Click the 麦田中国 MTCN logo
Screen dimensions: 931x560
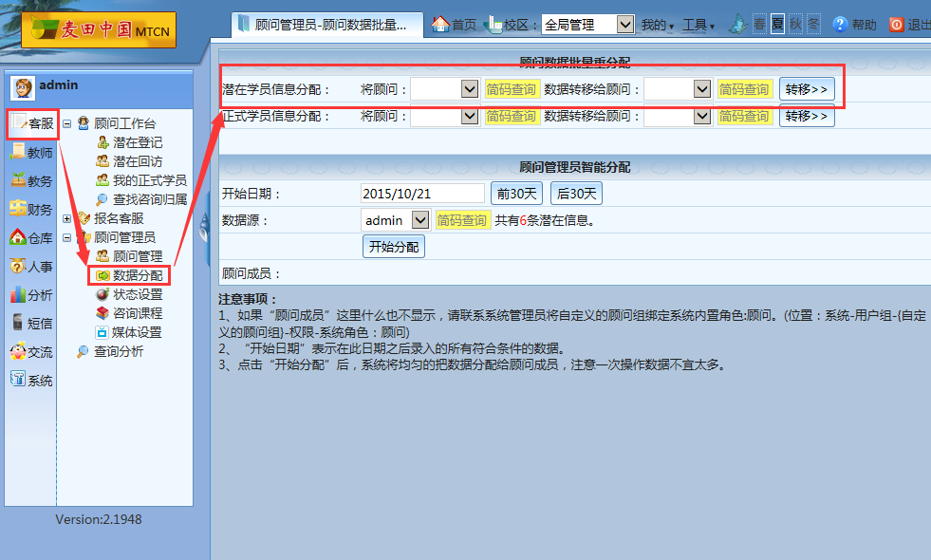(x=99, y=29)
